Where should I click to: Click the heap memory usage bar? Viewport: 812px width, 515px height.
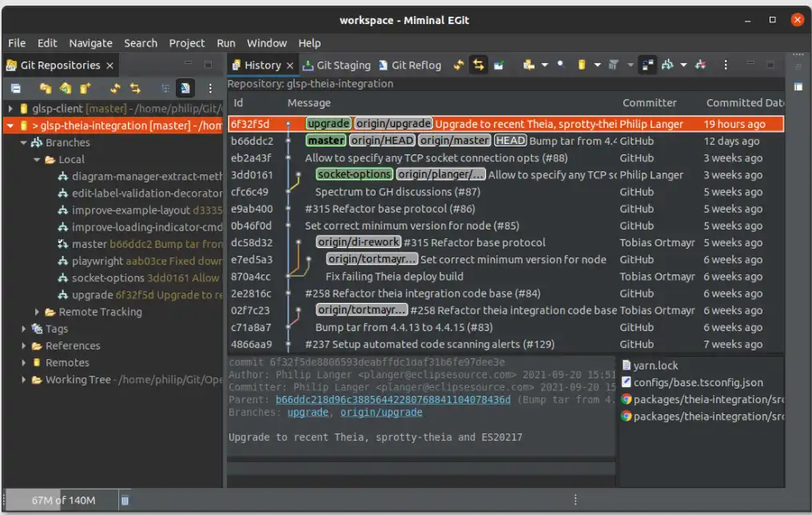[x=62, y=501]
